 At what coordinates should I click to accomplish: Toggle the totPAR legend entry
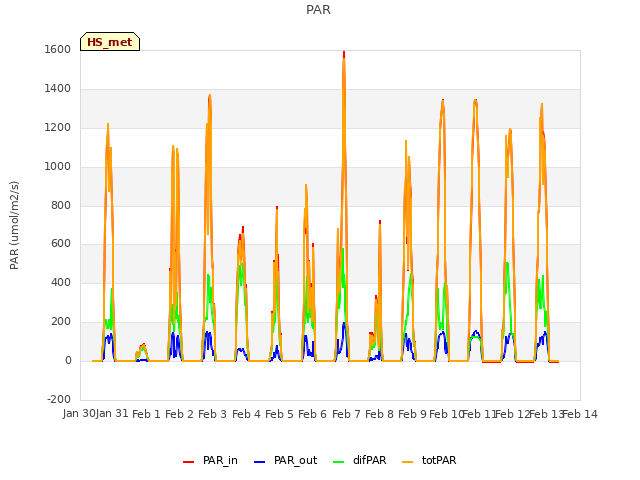(x=429, y=460)
